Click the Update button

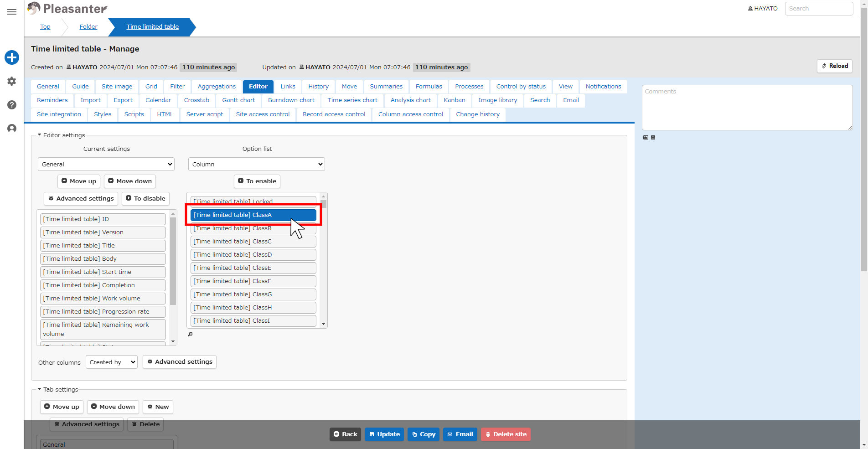[384, 434]
